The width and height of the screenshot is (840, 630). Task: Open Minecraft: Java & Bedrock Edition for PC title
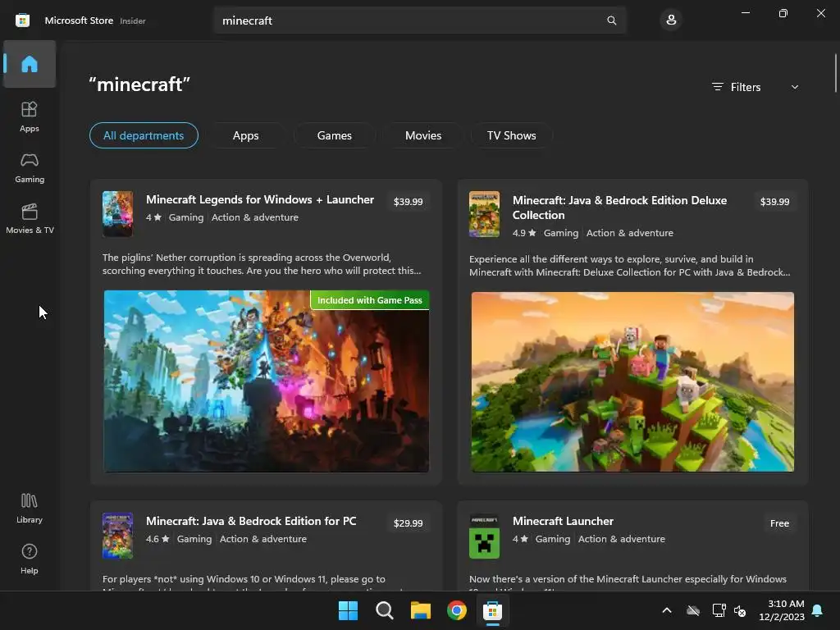click(x=251, y=521)
